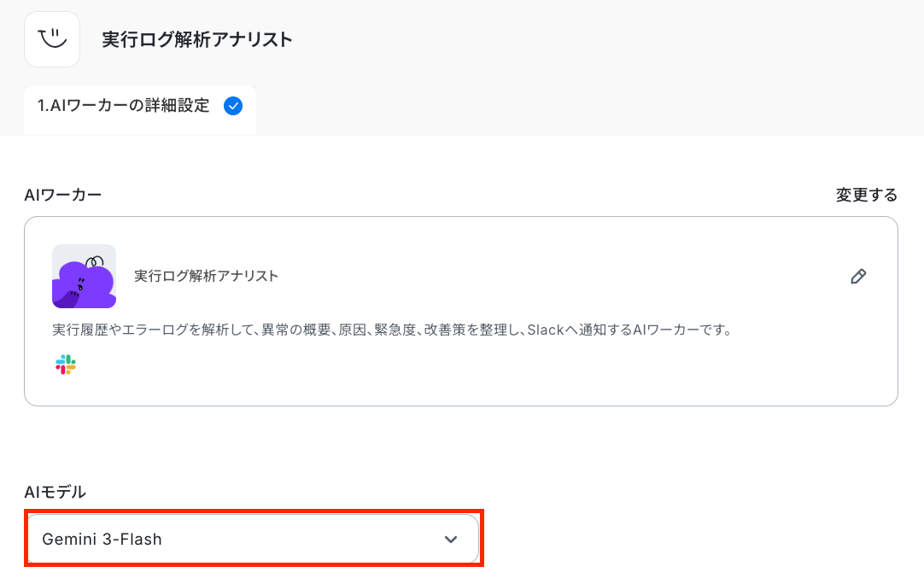924x584 pixels.
Task: Change the worker using 変更する
Action: pyautogui.click(x=866, y=195)
